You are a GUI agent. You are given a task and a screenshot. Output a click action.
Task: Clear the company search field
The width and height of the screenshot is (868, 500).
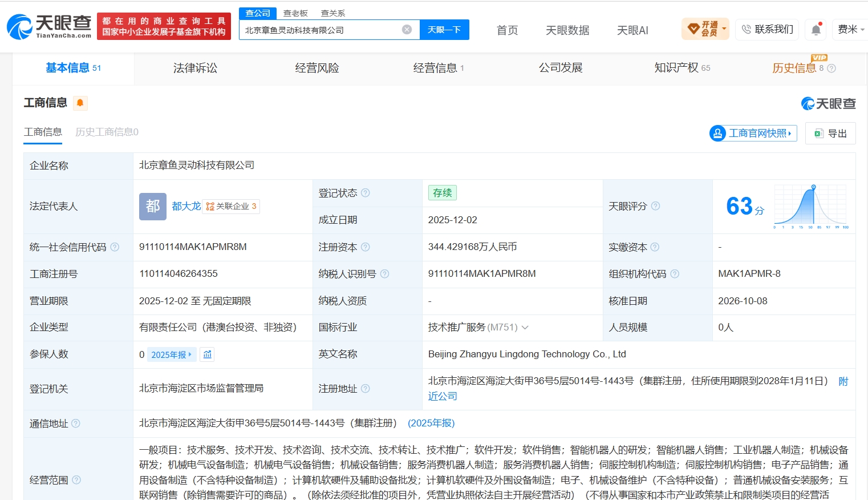[x=407, y=30]
